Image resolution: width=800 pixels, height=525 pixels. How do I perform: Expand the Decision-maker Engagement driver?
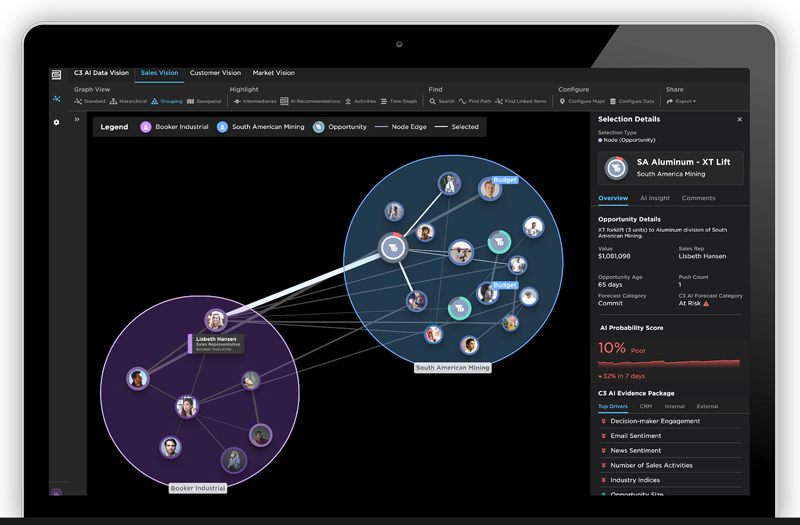(x=655, y=421)
